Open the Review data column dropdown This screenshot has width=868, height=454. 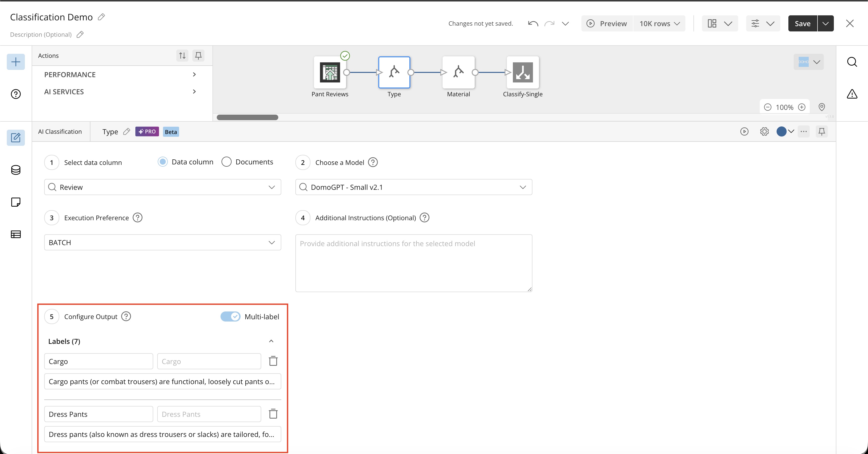tap(163, 187)
